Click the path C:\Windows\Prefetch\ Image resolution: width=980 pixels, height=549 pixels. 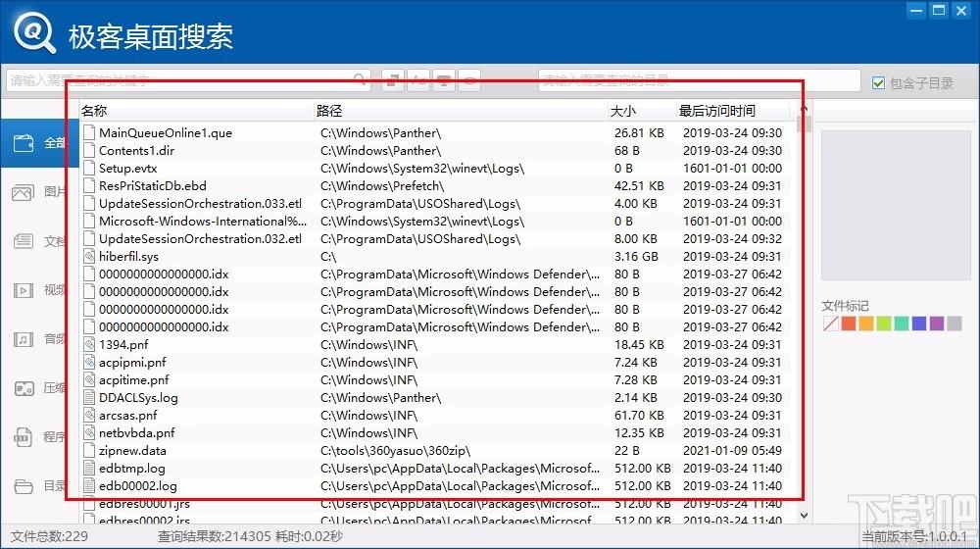click(x=382, y=185)
